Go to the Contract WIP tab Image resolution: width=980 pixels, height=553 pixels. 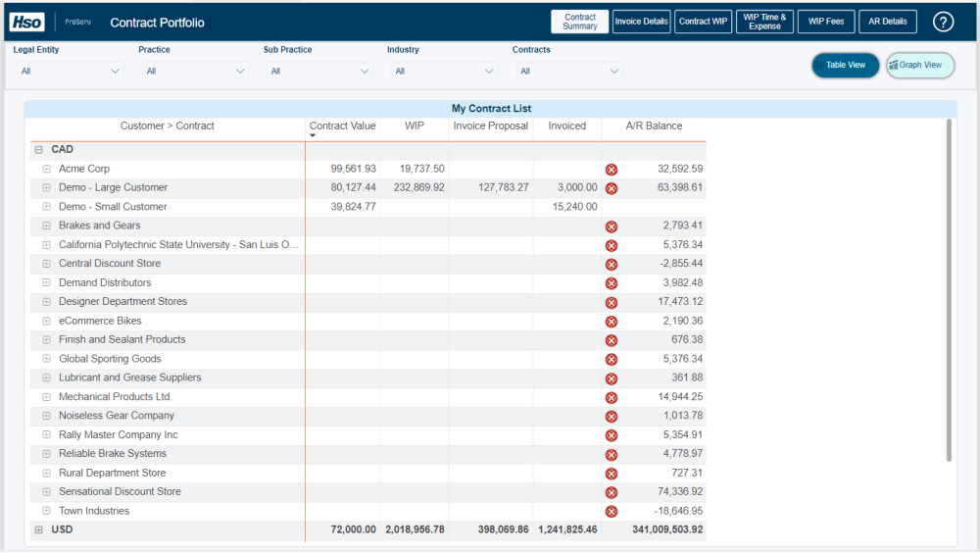(x=704, y=22)
